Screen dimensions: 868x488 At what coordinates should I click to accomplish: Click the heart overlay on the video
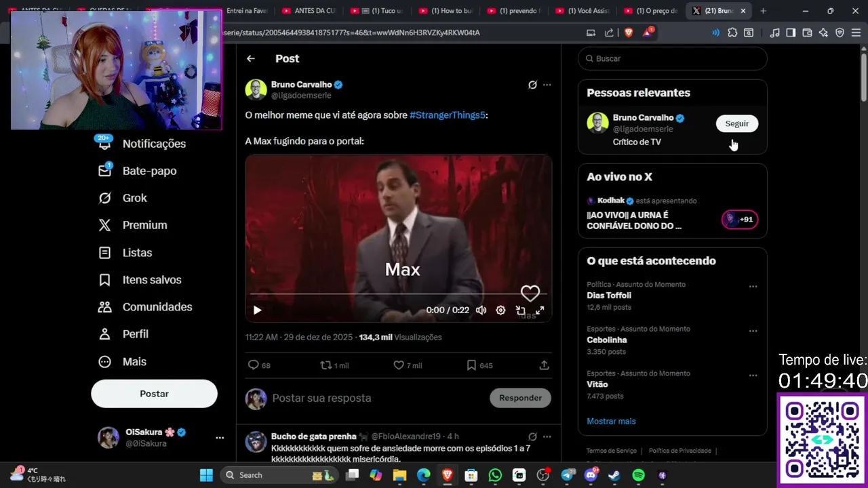click(x=530, y=293)
